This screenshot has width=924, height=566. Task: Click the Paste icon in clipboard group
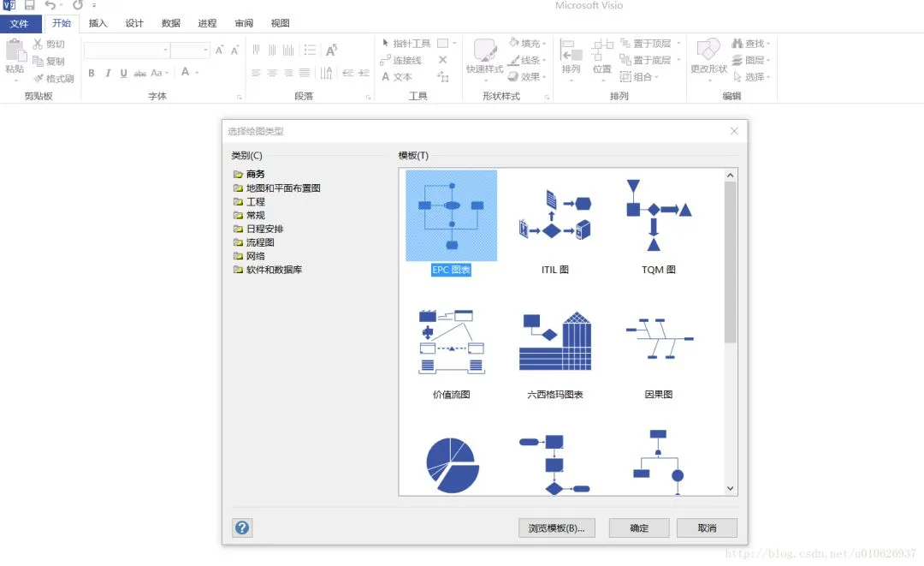[x=15, y=51]
